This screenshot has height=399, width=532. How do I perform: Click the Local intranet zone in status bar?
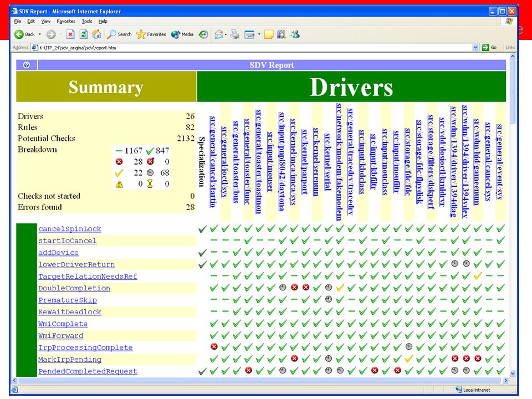point(473,390)
